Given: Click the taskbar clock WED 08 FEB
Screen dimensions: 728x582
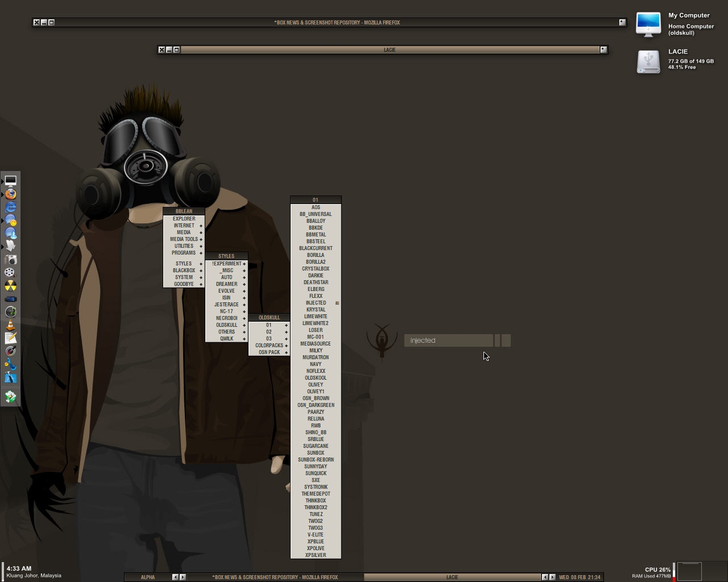Looking at the screenshot, I should pos(580,577).
